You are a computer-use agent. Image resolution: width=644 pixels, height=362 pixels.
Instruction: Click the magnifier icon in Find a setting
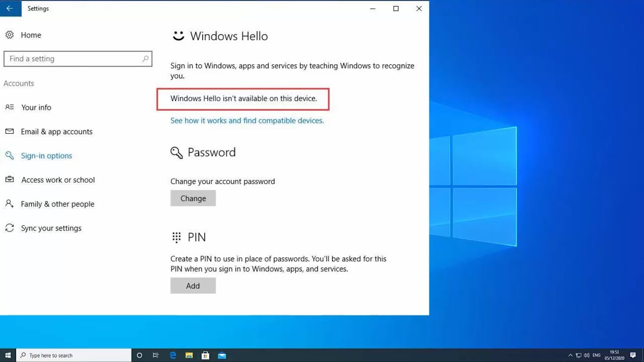145,59
